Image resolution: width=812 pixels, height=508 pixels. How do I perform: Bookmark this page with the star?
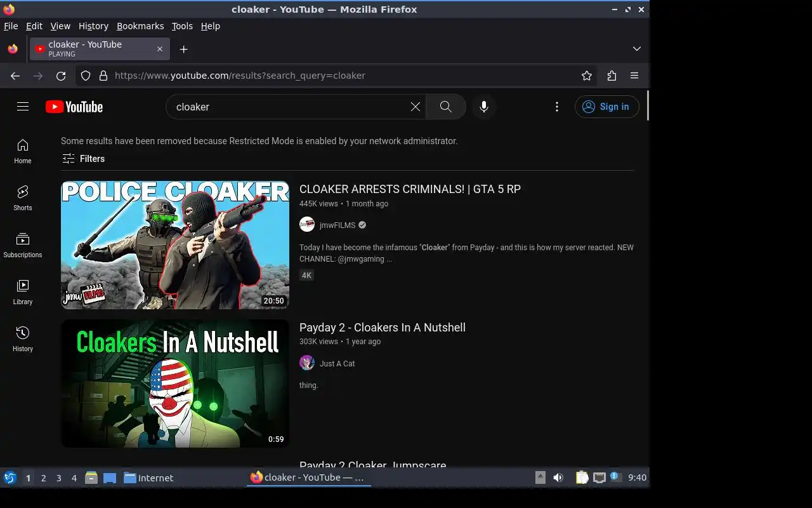click(587, 76)
